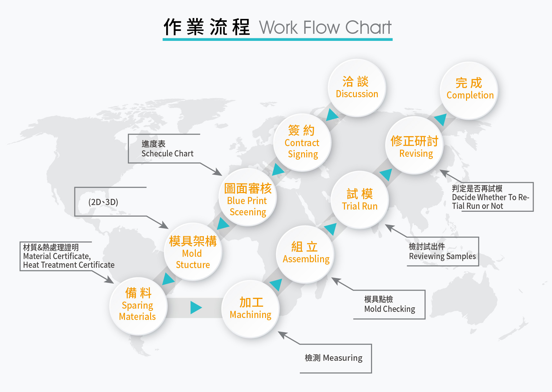Click the 材質&熱處理證明 label text

(x=51, y=247)
